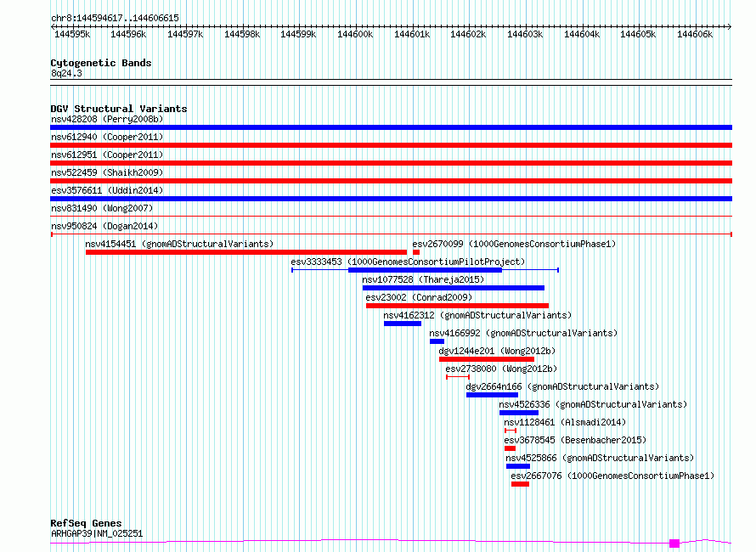
Task: Select the dgv1244e201 (Wong2012b) red bar
Action: coord(487,359)
